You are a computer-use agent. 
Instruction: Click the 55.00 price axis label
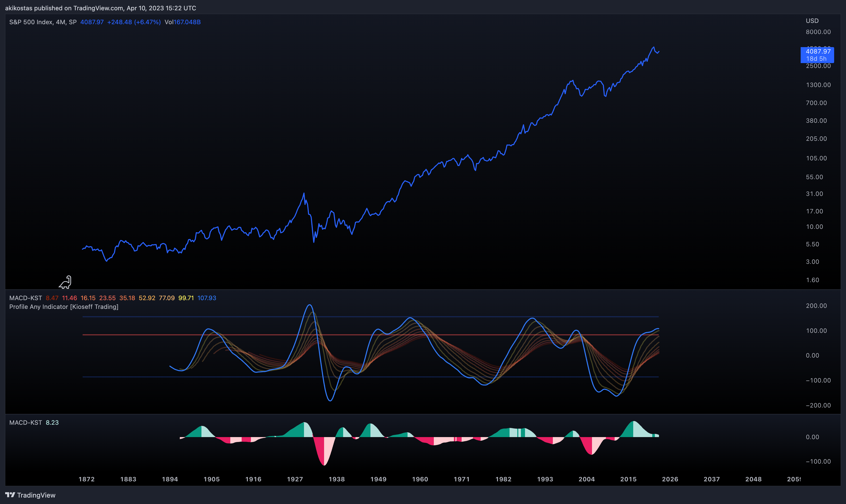(x=814, y=177)
